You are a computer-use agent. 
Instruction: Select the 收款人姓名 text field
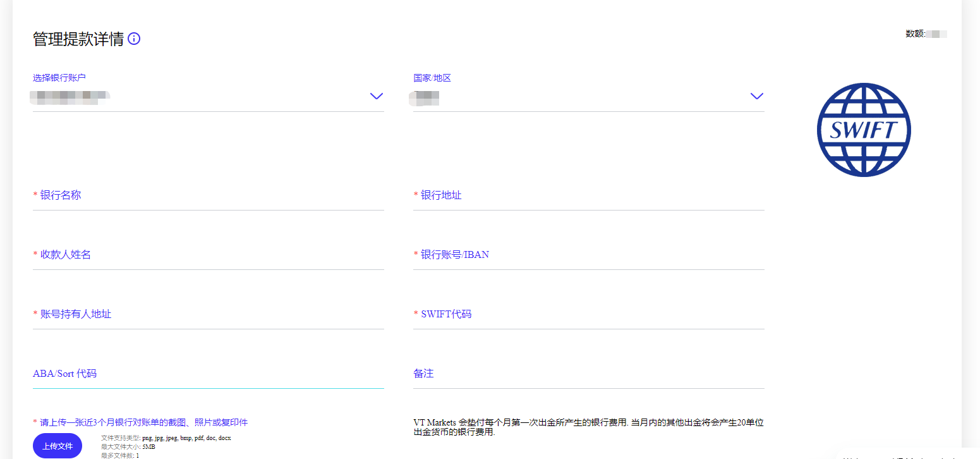click(208, 255)
